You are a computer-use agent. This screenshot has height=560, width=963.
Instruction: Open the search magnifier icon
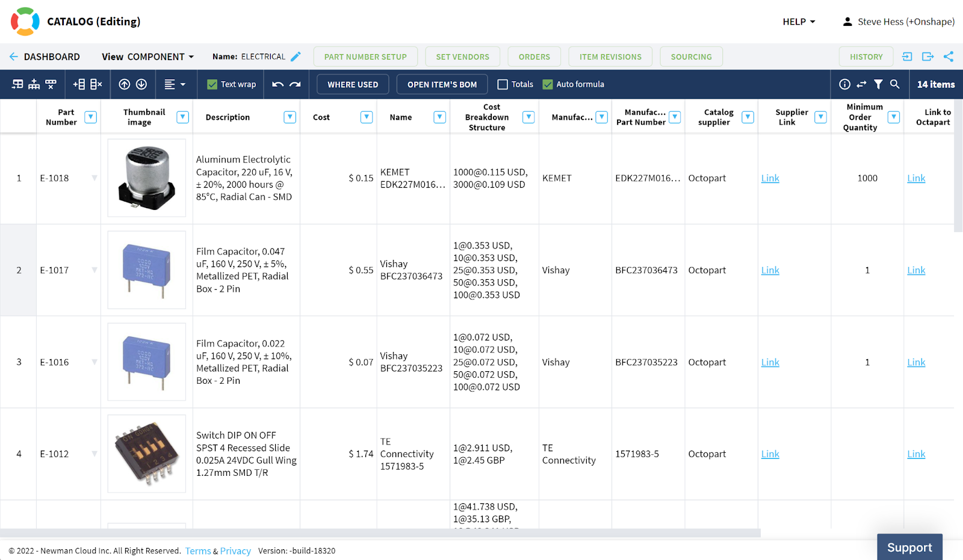click(895, 84)
